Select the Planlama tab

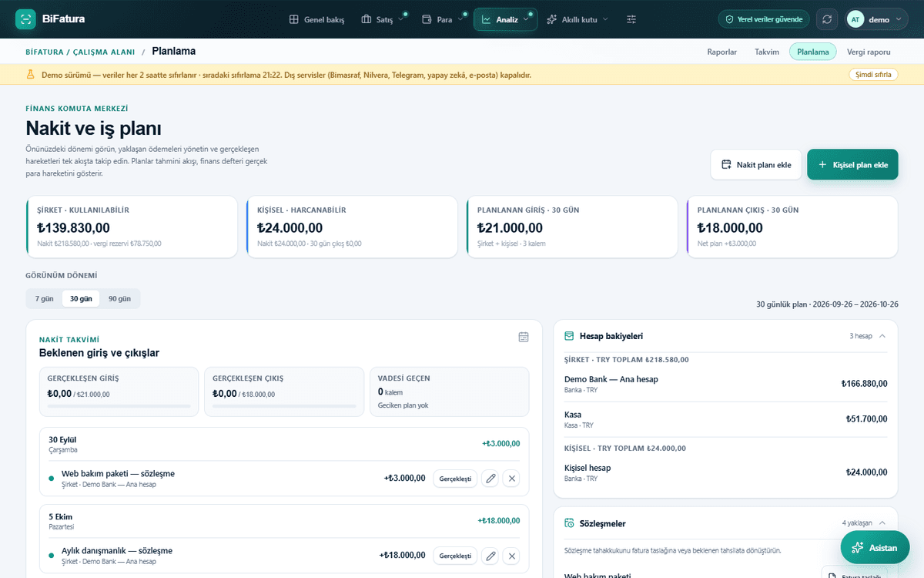(813, 52)
